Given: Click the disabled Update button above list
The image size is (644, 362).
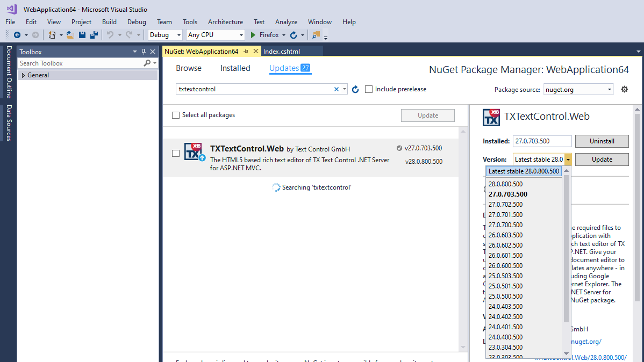Looking at the screenshot, I should 427,115.
